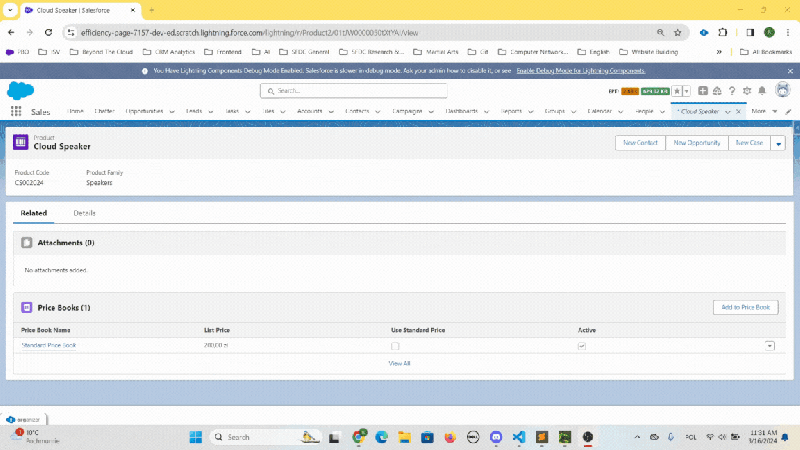The image size is (800, 450).
Task: Go to the Chatter nav item
Action: [104, 111]
